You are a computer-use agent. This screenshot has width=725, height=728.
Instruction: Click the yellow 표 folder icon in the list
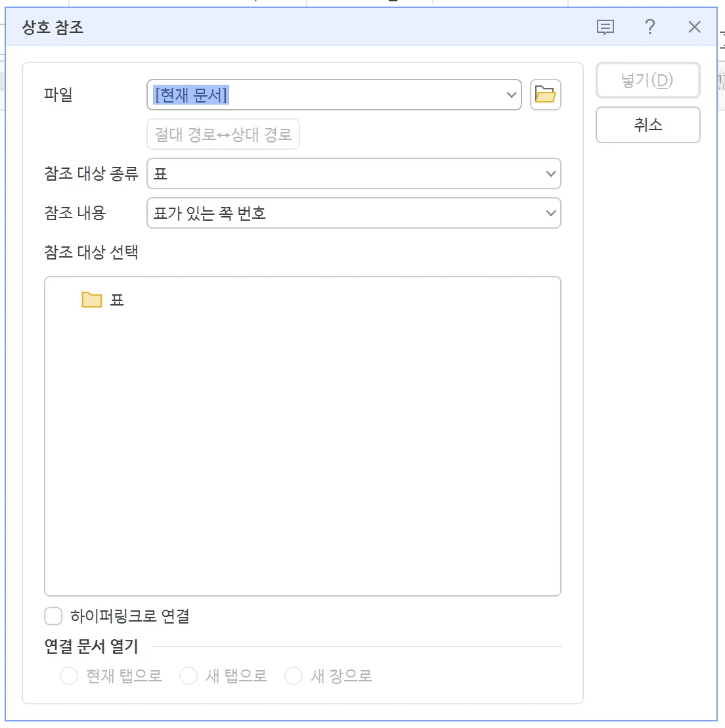point(91,299)
